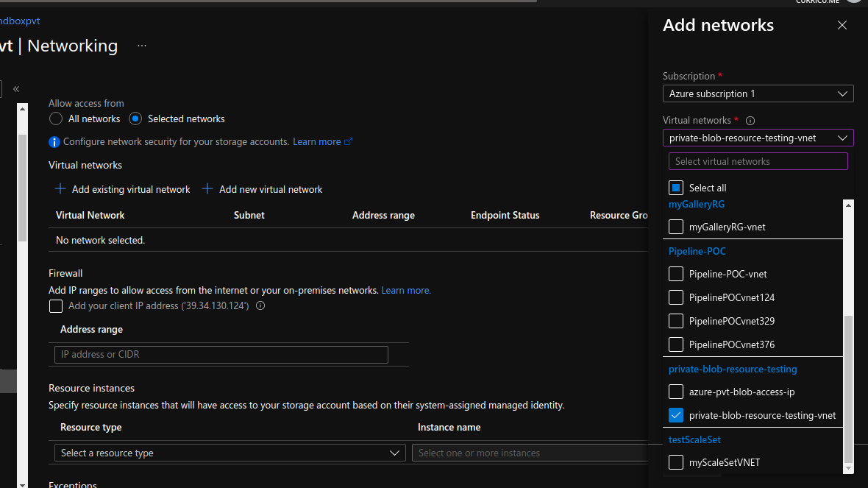Click the info icon beside client IP address

pyautogui.click(x=260, y=305)
